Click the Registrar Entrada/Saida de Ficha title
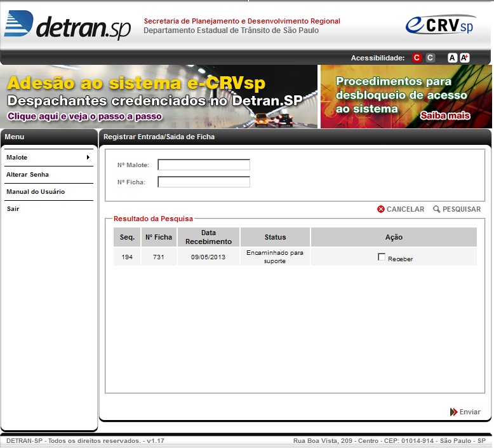Viewport: 494px width, 448px height. click(159, 137)
